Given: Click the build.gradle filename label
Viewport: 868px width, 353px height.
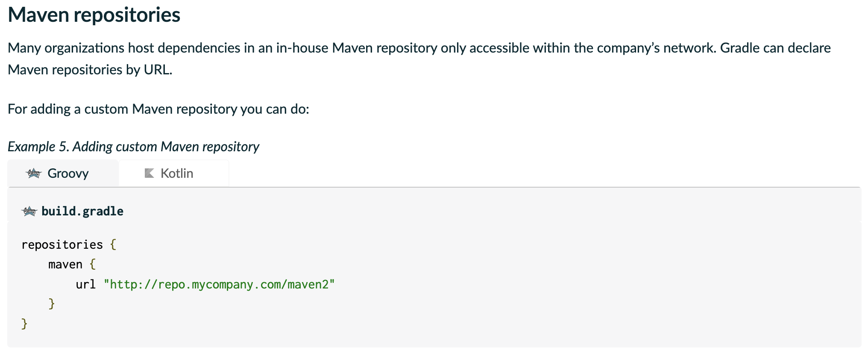Looking at the screenshot, I should pyautogui.click(x=82, y=210).
